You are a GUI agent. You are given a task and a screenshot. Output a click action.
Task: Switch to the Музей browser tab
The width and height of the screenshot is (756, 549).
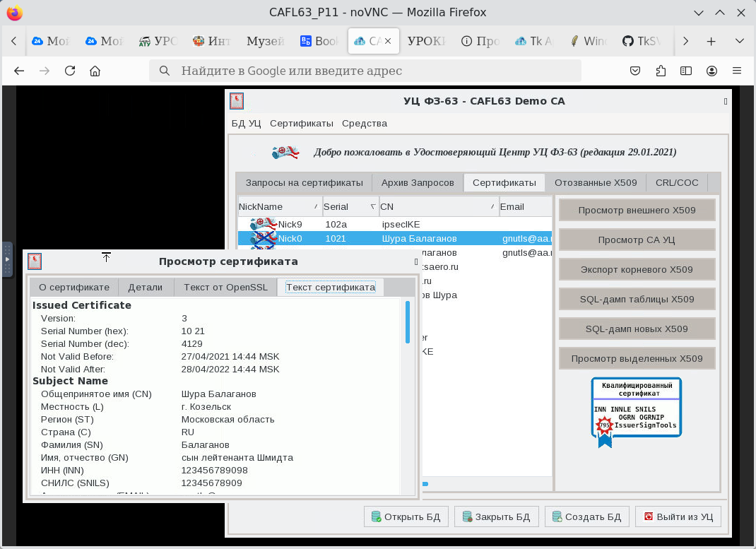[265, 42]
